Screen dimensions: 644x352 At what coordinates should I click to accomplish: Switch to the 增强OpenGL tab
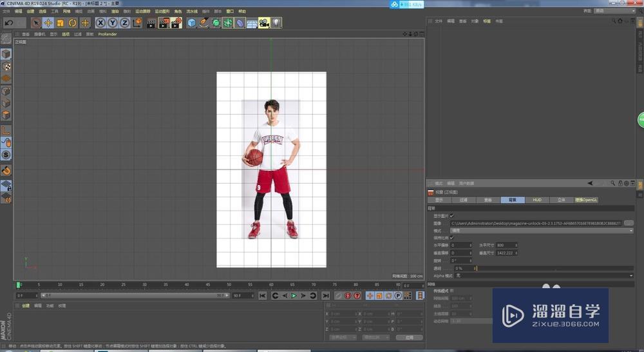tap(586, 200)
